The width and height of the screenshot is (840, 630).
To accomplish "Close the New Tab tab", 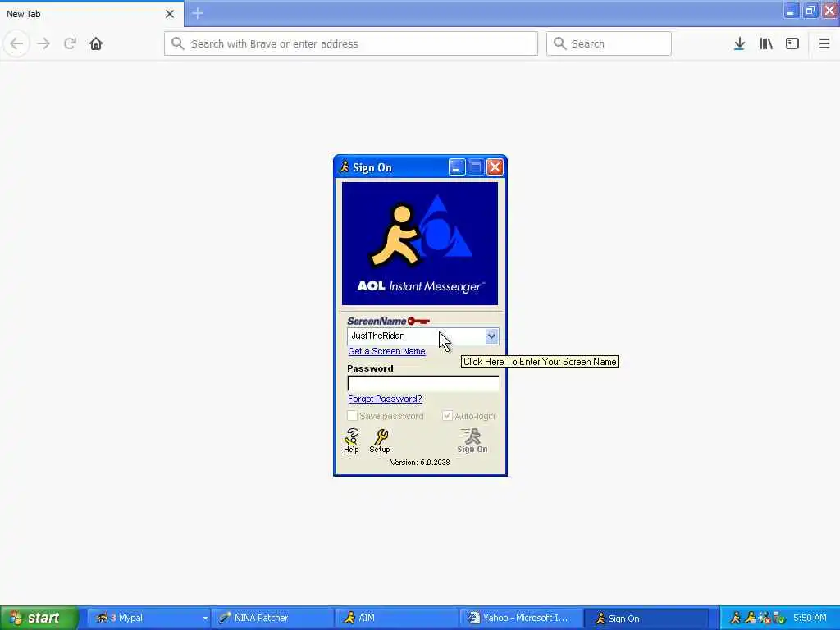I will pyautogui.click(x=170, y=14).
